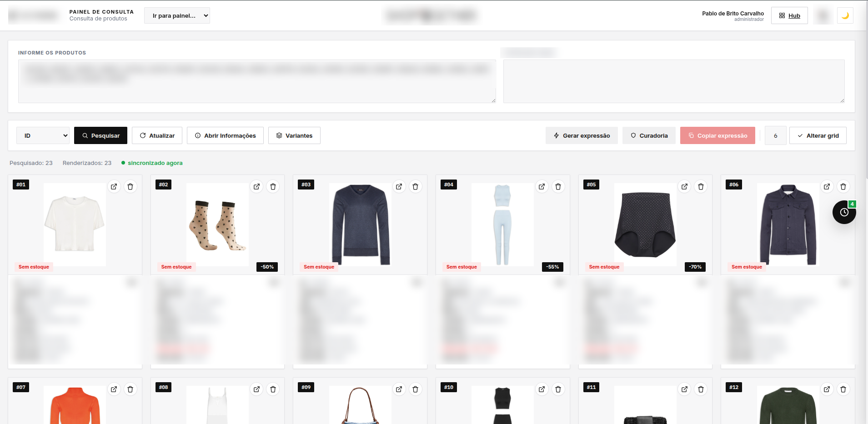This screenshot has height=424, width=868.
Task: Click the right-side empty text area
Action: [674, 81]
